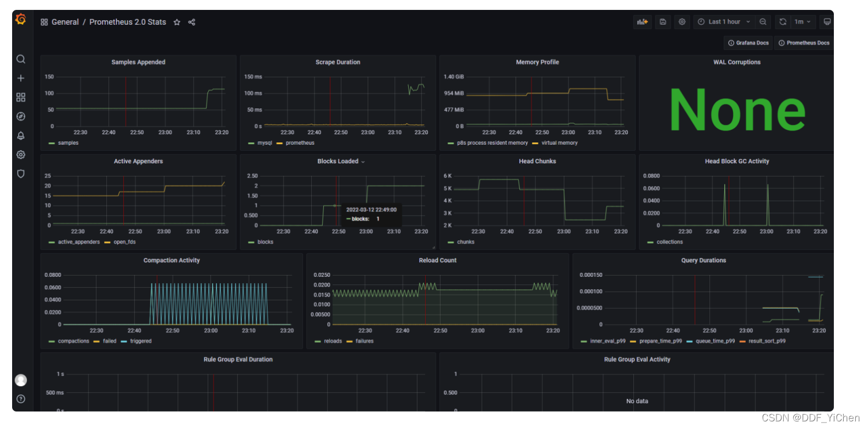
Task: Open the Dashboards grid icon in sidebar
Action: tap(21, 97)
